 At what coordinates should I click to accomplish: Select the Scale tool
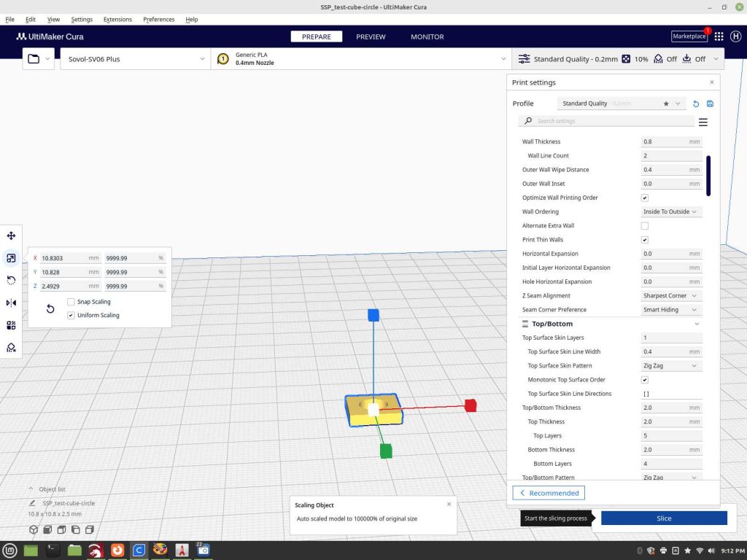pos(11,258)
